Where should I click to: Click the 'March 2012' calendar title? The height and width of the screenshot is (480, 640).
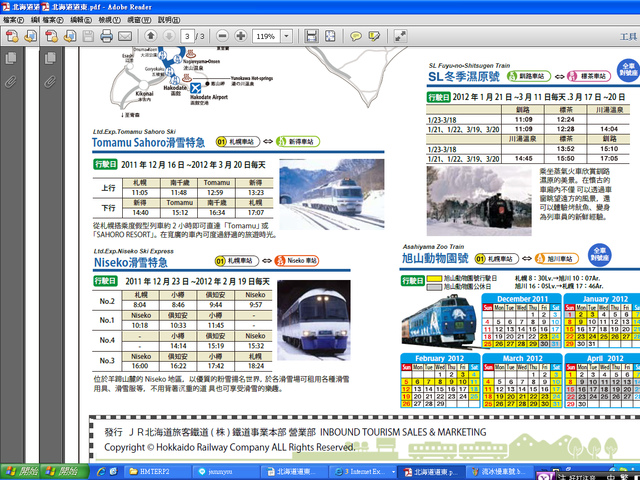click(522, 358)
